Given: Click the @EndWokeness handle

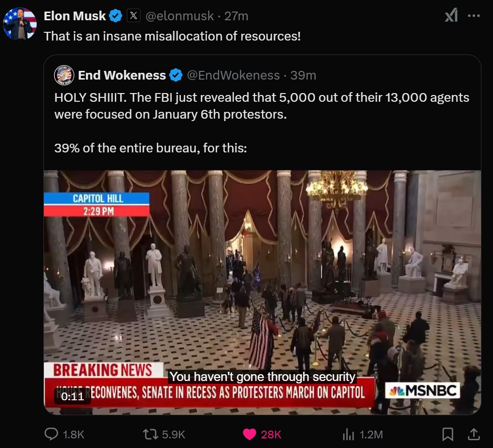Looking at the screenshot, I should [x=233, y=75].
